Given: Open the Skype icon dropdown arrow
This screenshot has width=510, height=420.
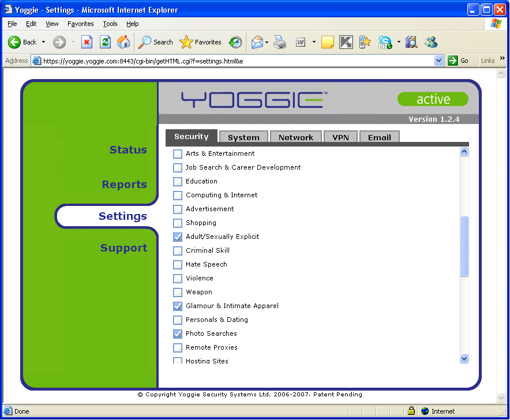Looking at the screenshot, I should pos(399,42).
